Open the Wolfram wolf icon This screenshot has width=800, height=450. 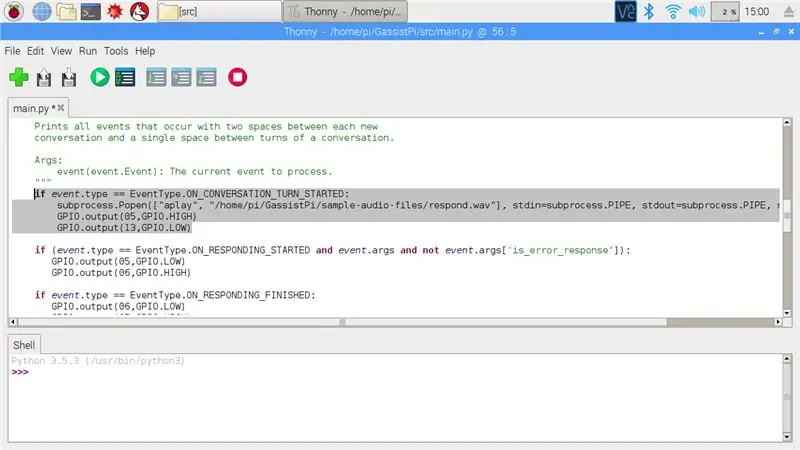(139, 11)
